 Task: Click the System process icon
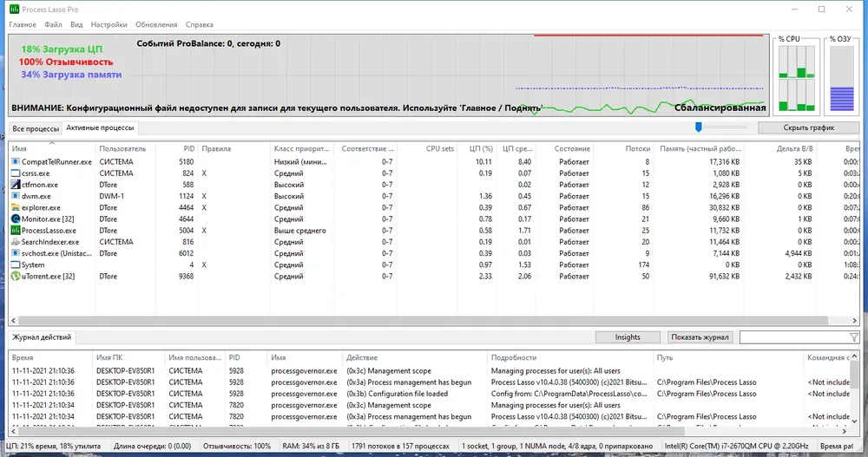coord(16,265)
